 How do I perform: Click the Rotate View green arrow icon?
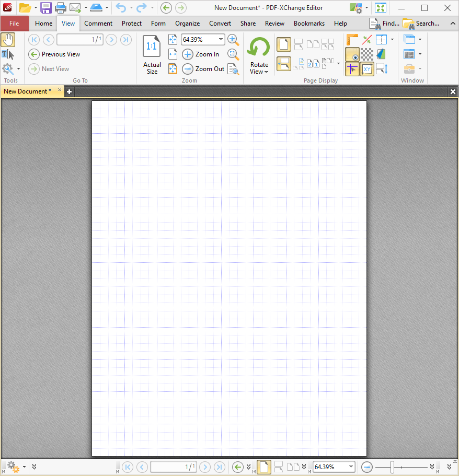(x=259, y=48)
